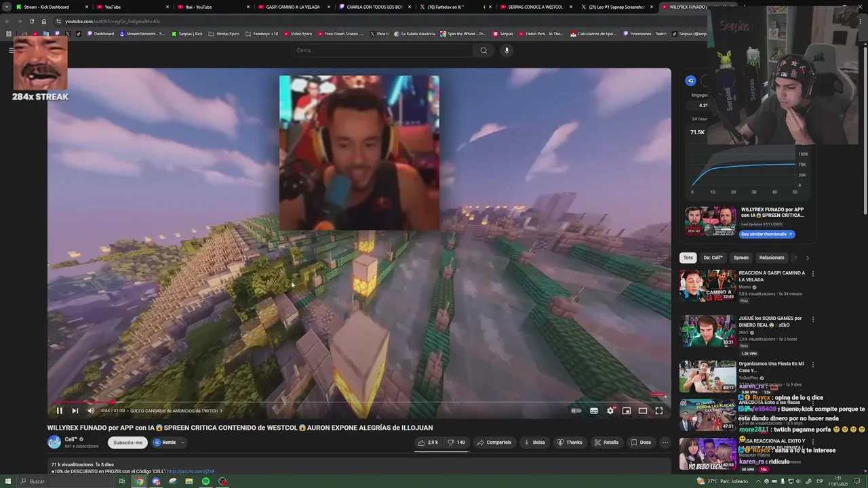Open options menu for GASPI reaction video
Viewport: 868px width, 488px height.
coord(813,274)
